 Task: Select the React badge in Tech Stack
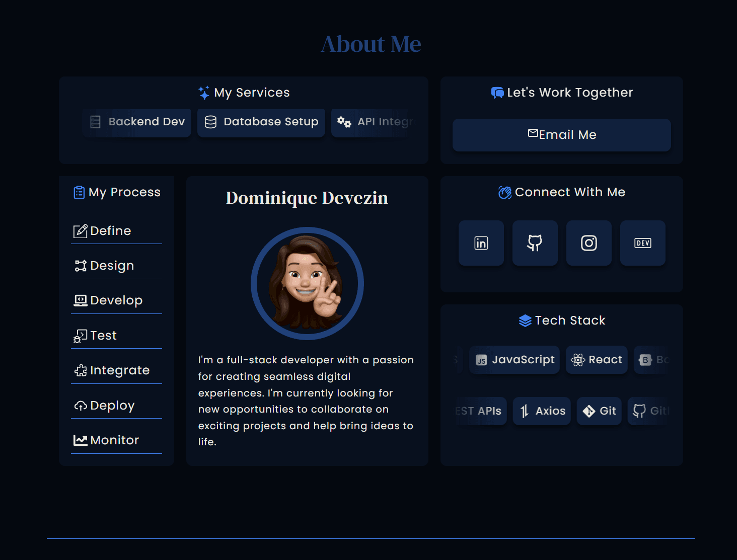pyautogui.click(x=597, y=360)
